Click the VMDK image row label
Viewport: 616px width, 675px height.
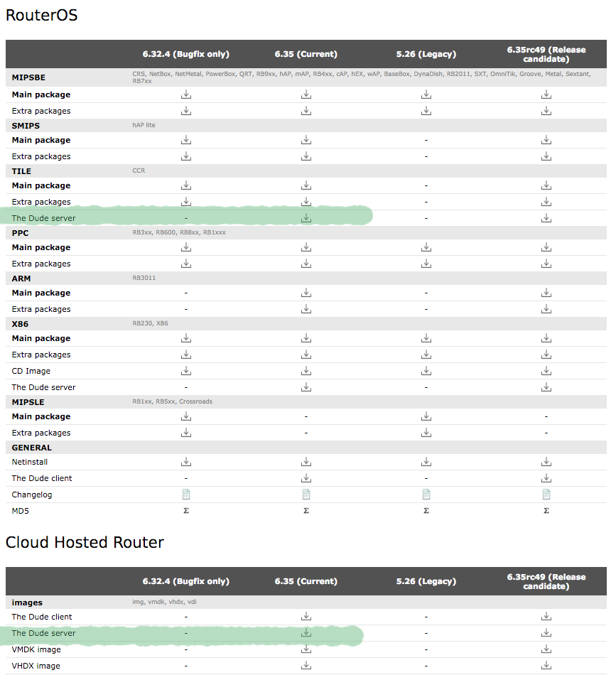pyautogui.click(x=36, y=649)
